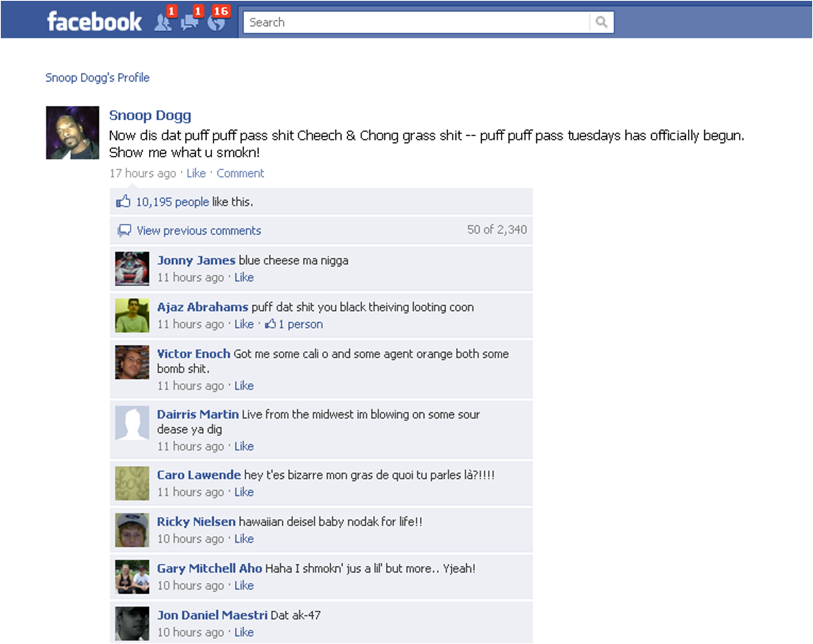Open Snoop Dogg's profile picture thumbnail
The image size is (813, 644).
click(x=73, y=133)
